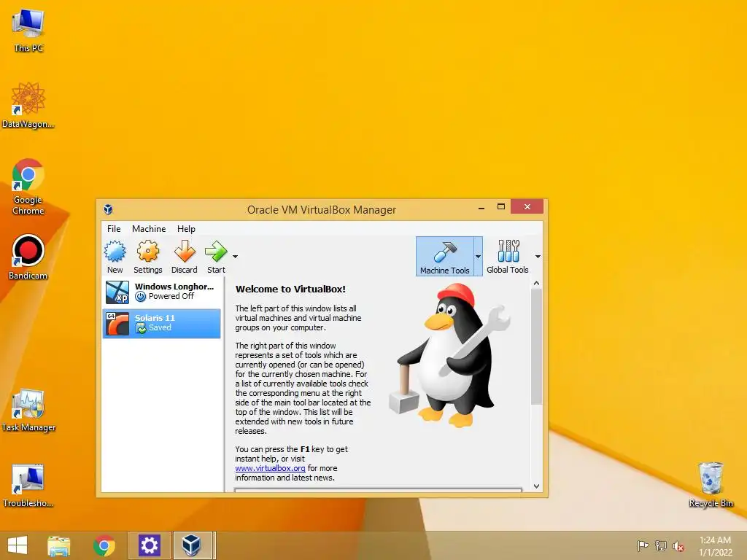Select the Solaris 11 virtual machine
Viewport: 747px width, 560px height.
161,323
